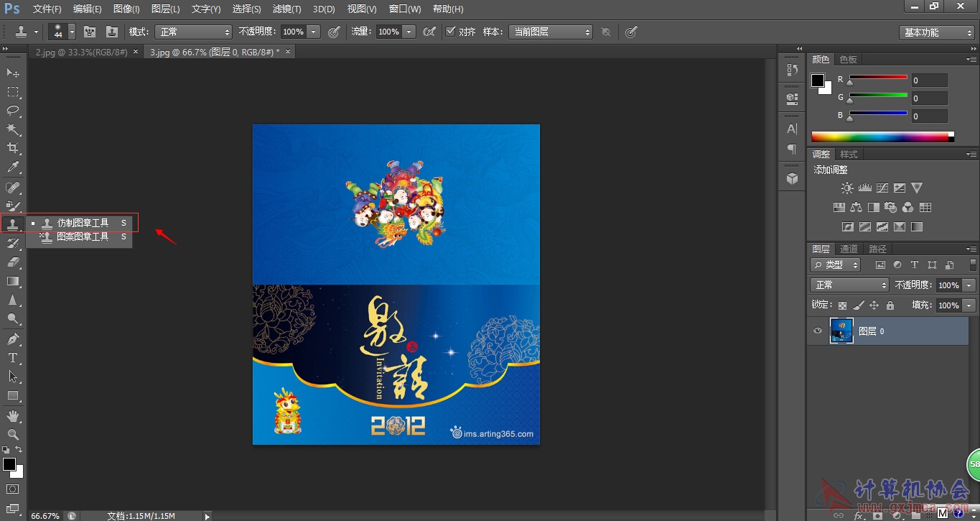
Task: Open the 不透明度 dropdown in options bar
Action: point(314,32)
